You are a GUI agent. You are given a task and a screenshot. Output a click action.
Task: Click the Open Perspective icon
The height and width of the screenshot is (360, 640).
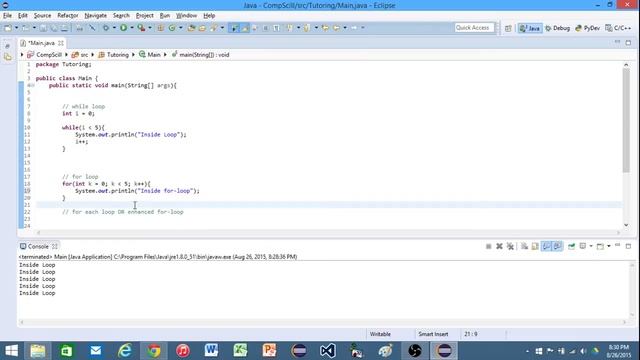508,28
